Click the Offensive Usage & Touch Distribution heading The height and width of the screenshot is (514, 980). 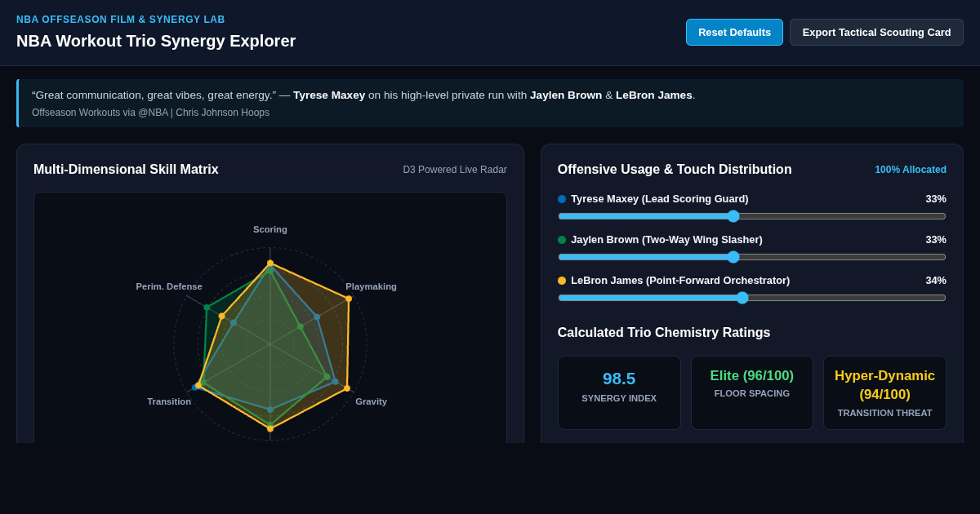click(x=675, y=170)
